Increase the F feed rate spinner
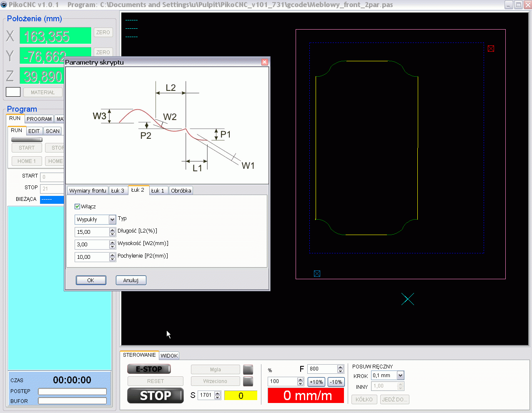This screenshot has width=532, height=413. click(340, 367)
